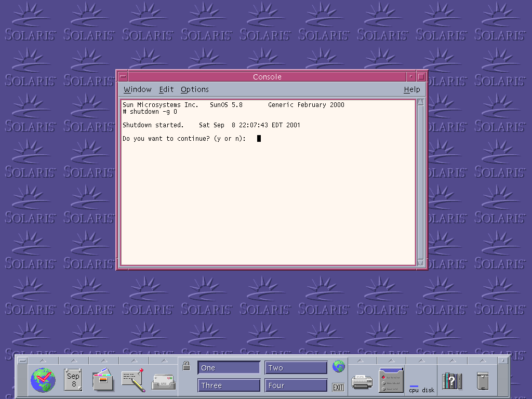Screen dimensions: 532x399
Task: Expand the subpanel arrow above the Printer
Action: 362,361
